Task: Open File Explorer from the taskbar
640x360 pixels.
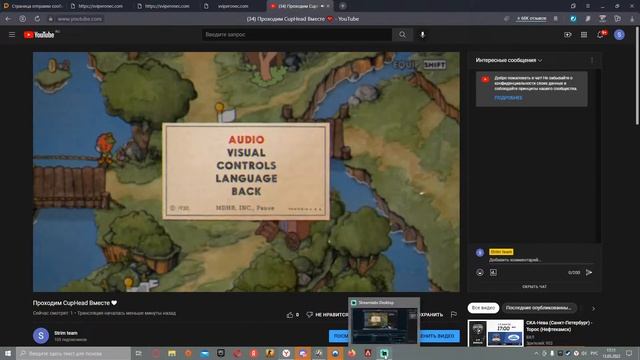Action: coord(172,353)
